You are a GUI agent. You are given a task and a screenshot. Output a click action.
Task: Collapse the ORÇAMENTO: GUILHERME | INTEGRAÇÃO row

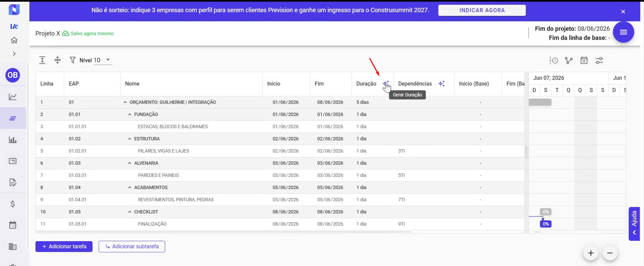coord(125,102)
